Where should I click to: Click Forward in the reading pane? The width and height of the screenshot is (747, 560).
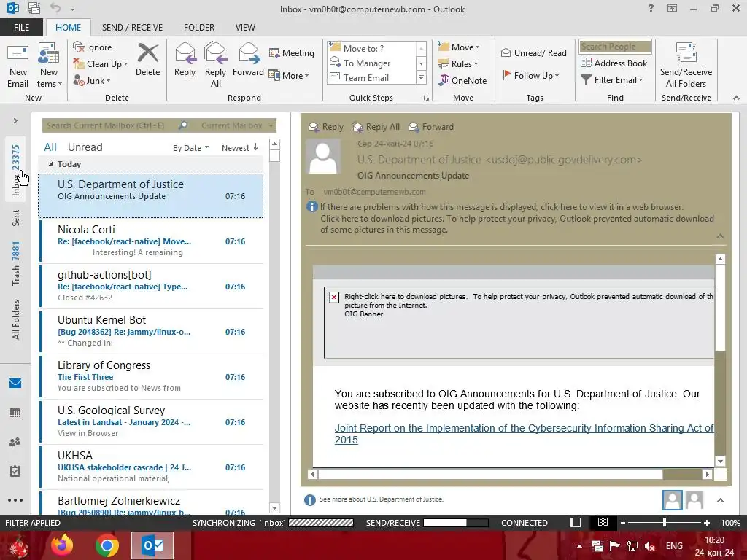[x=431, y=127]
